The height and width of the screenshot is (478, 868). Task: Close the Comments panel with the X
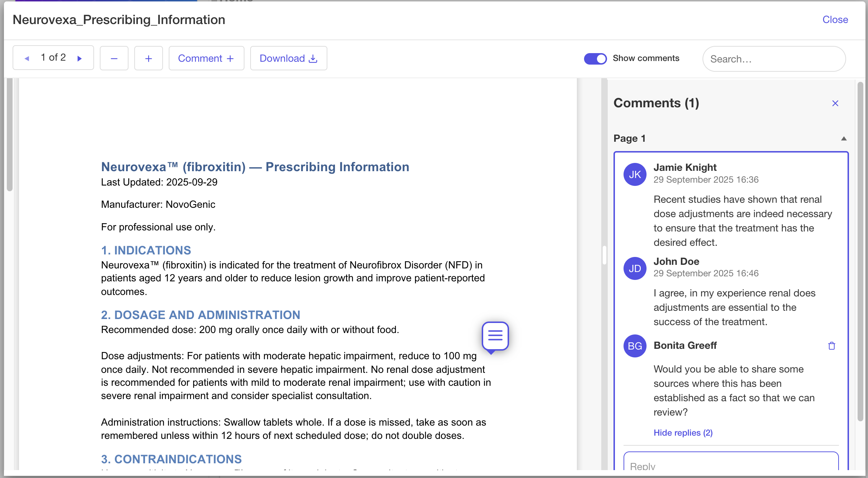click(x=835, y=103)
